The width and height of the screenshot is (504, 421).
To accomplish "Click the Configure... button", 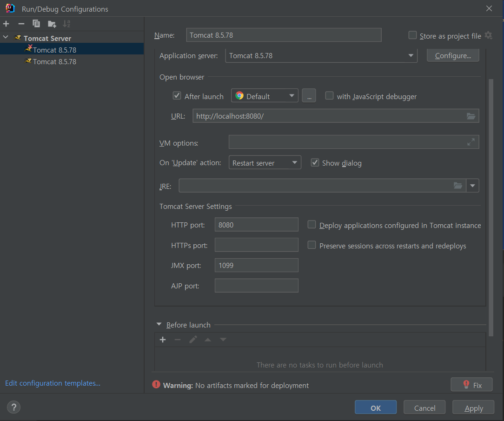I will (453, 56).
